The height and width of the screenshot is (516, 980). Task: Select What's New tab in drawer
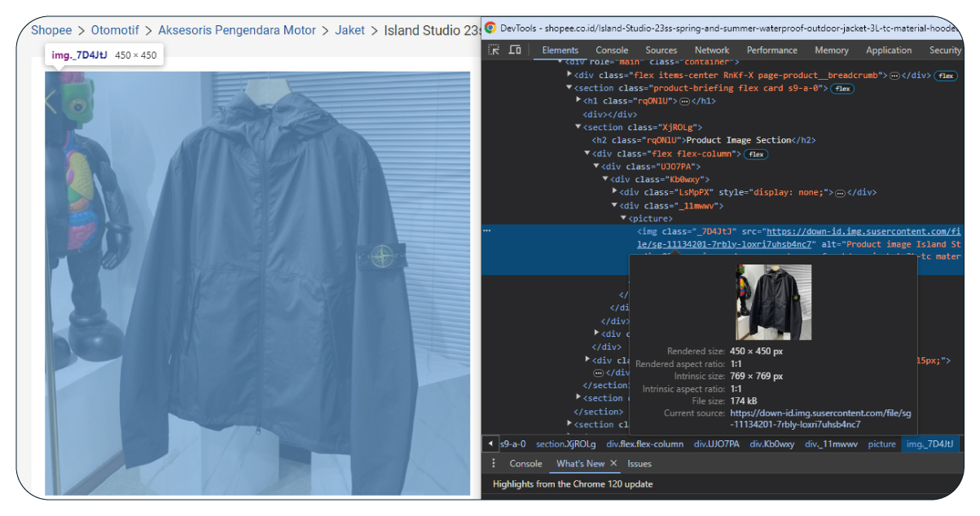[580, 463]
